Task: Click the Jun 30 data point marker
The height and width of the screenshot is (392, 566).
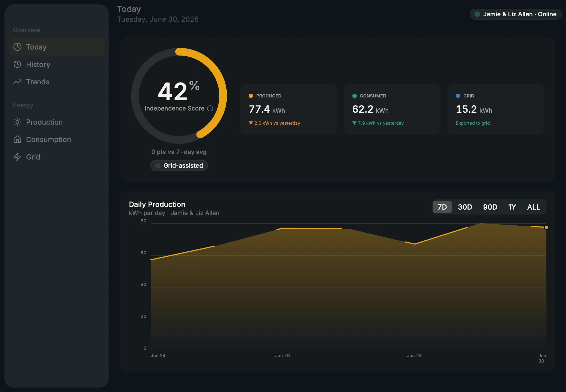Action: coord(546,227)
